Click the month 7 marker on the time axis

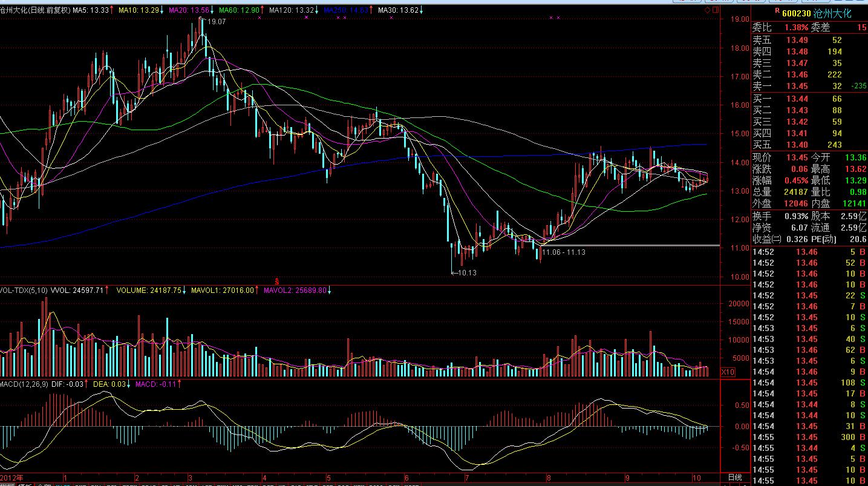click(466, 478)
